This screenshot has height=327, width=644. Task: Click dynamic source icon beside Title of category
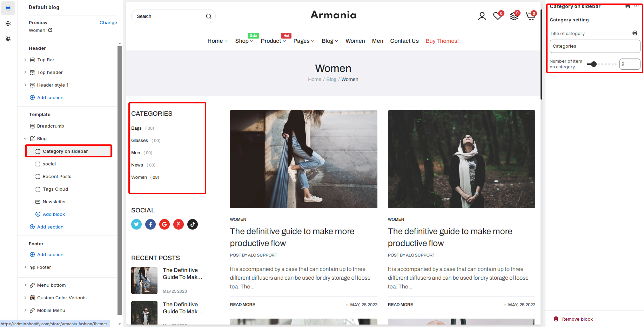(635, 33)
